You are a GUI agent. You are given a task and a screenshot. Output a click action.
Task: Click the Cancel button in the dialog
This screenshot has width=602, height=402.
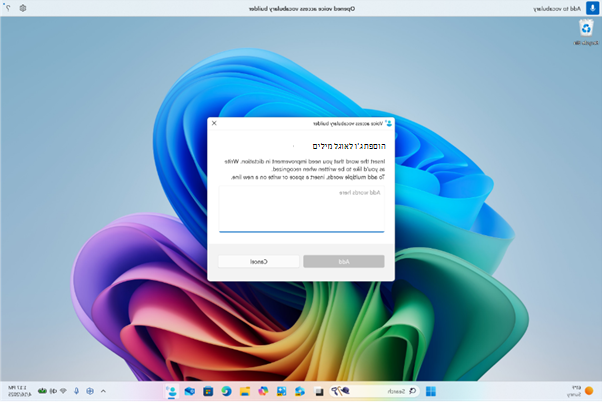(259, 261)
